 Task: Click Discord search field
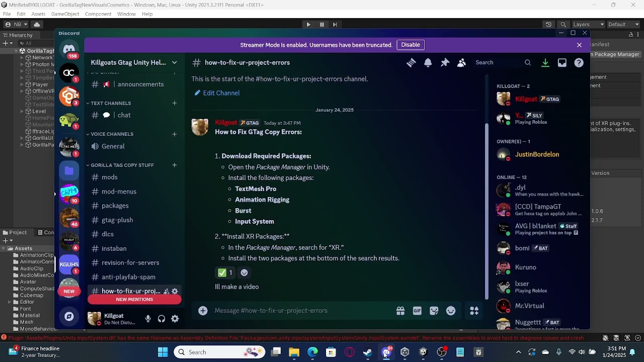[x=503, y=62]
